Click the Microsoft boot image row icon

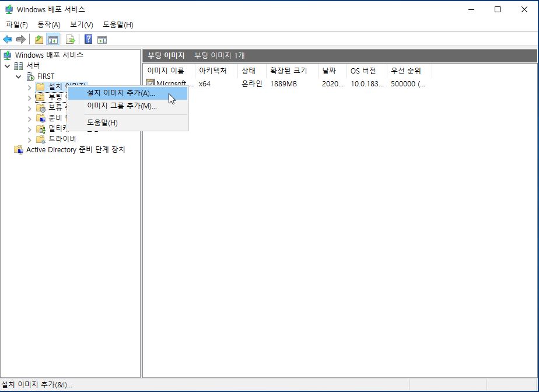pyautogui.click(x=150, y=83)
